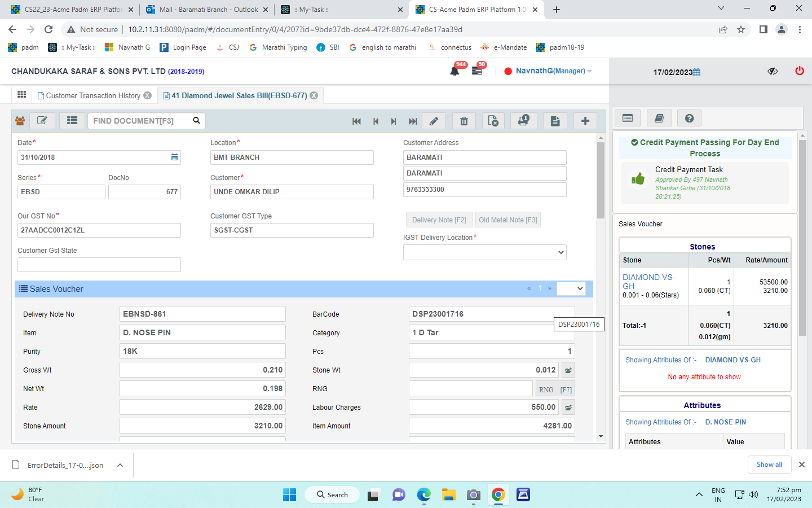Image resolution: width=812 pixels, height=508 pixels.
Task: Click the RNG [F7] button
Action: pyautogui.click(x=555, y=389)
